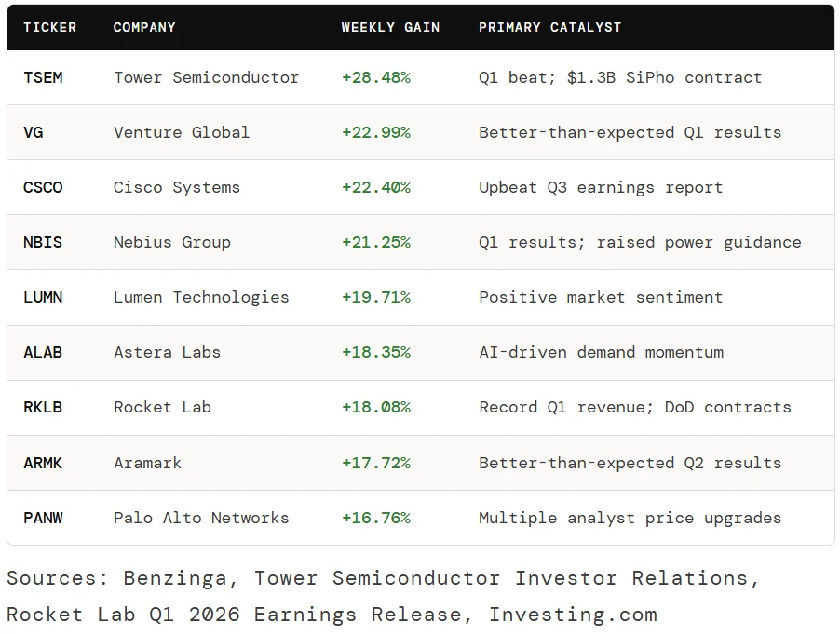Viewport: 840px width, 635px height.
Task: Click Investing.com in the sources line
Action: point(574,615)
